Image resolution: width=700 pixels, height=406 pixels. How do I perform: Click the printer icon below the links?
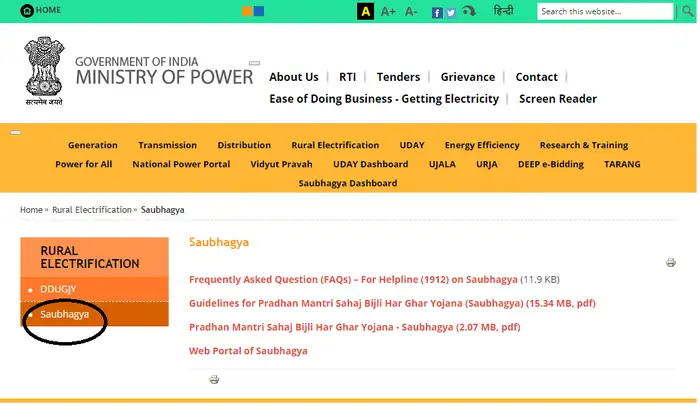pos(214,380)
